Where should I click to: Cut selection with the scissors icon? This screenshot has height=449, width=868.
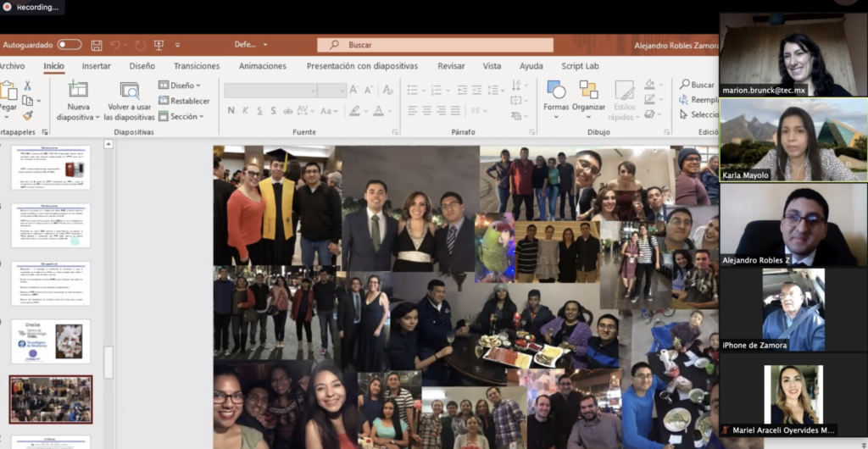(x=27, y=86)
